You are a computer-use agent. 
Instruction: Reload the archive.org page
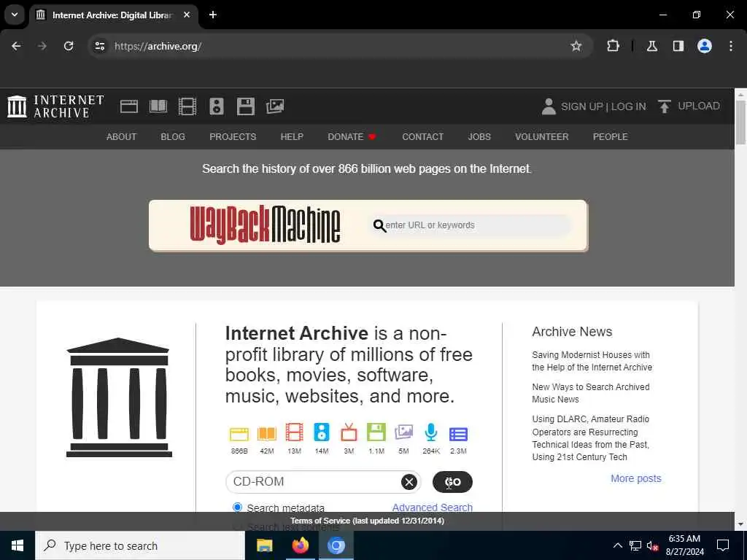coord(69,46)
